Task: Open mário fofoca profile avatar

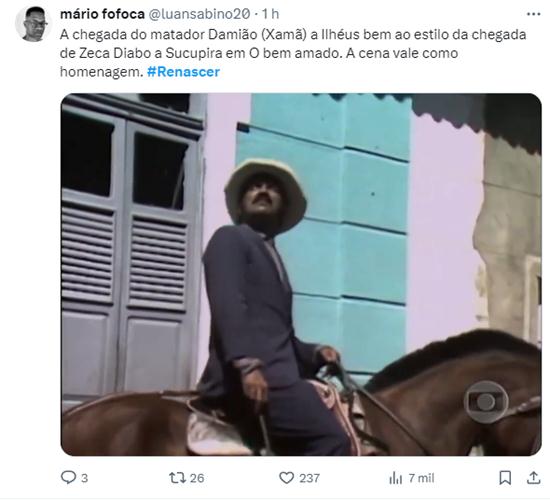Action: pyautogui.click(x=33, y=24)
